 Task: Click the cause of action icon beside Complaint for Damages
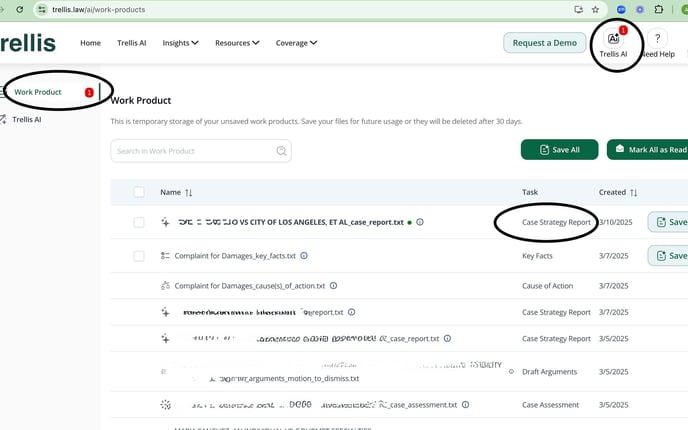(165, 286)
